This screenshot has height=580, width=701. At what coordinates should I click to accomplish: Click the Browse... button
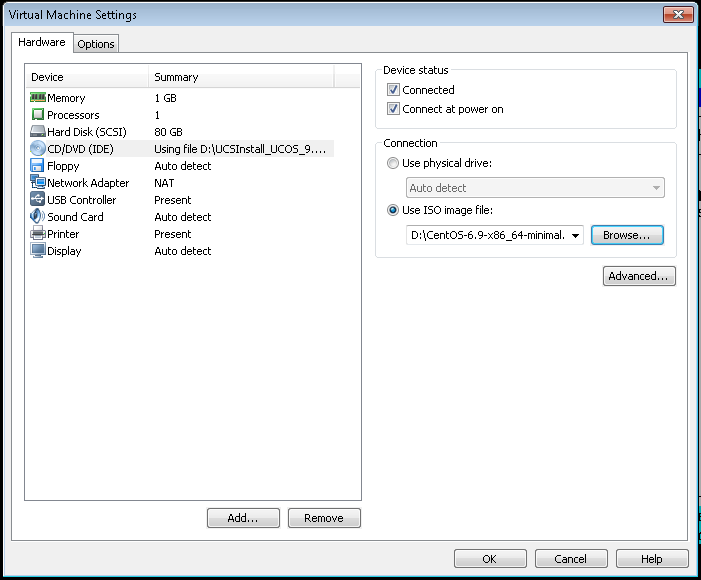pyautogui.click(x=627, y=235)
